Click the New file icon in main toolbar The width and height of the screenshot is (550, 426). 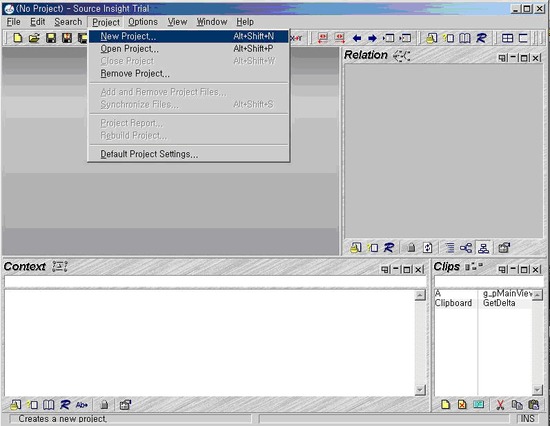click(x=17, y=38)
